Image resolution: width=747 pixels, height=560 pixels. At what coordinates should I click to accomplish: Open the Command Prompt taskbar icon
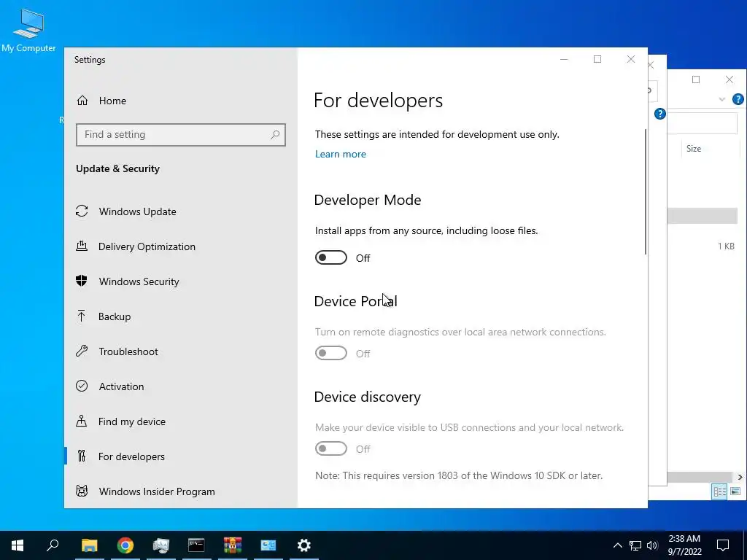tap(196, 545)
